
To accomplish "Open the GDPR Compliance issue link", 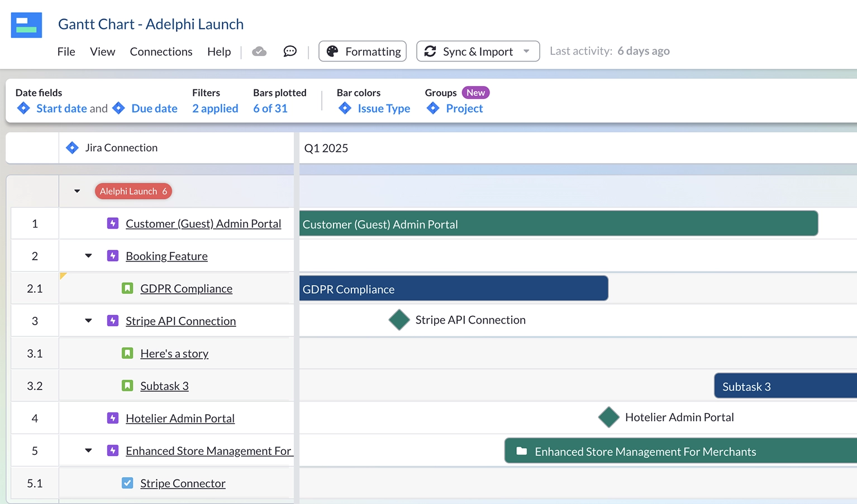I will (x=186, y=288).
